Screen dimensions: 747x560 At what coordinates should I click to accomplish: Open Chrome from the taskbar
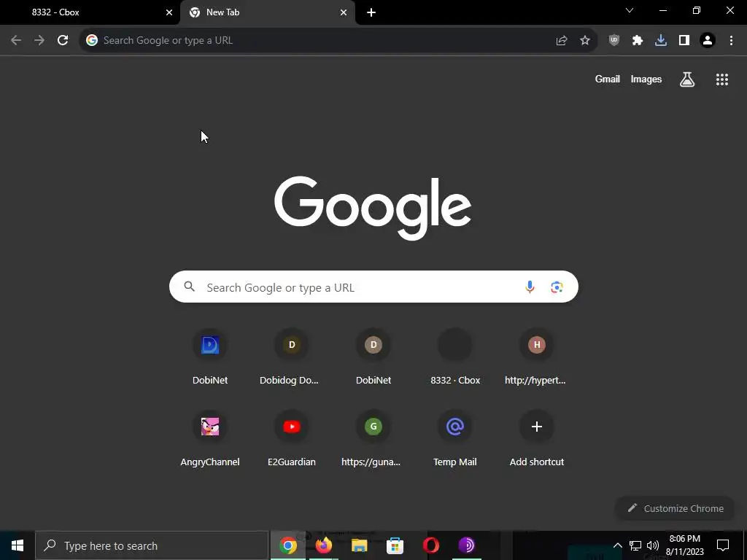pos(288,545)
